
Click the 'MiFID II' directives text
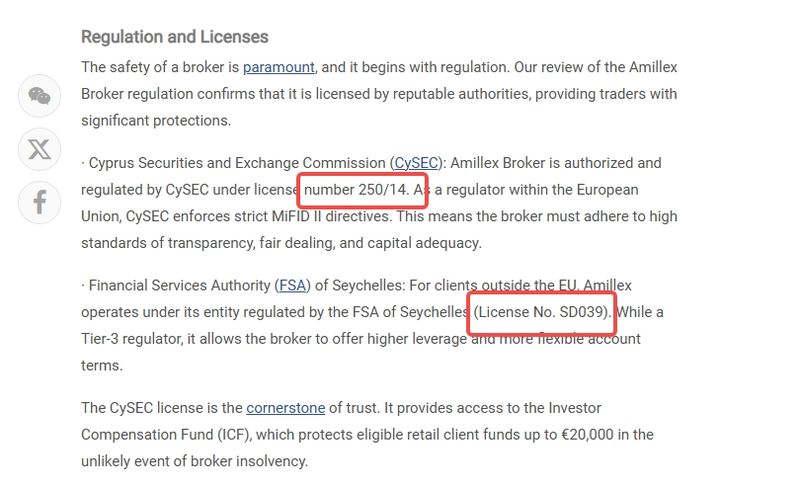pos(296,216)
